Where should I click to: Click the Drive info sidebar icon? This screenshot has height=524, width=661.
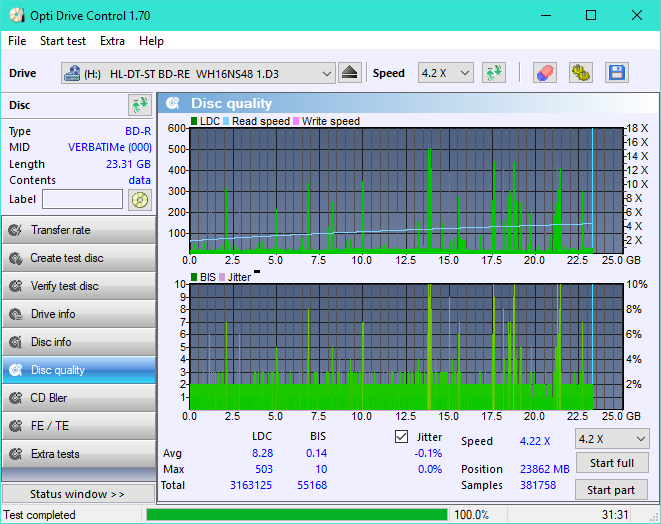(x=16, y=314)
